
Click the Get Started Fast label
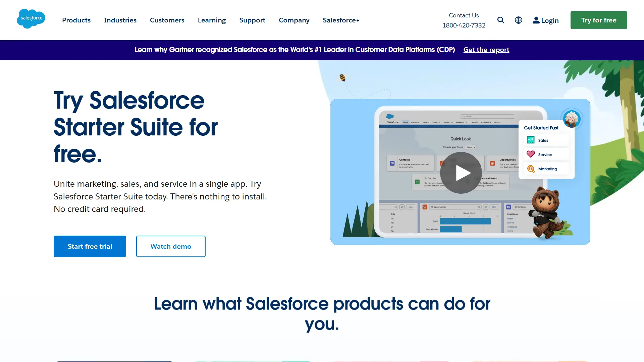pyautogui.click(x=541, y=128)
